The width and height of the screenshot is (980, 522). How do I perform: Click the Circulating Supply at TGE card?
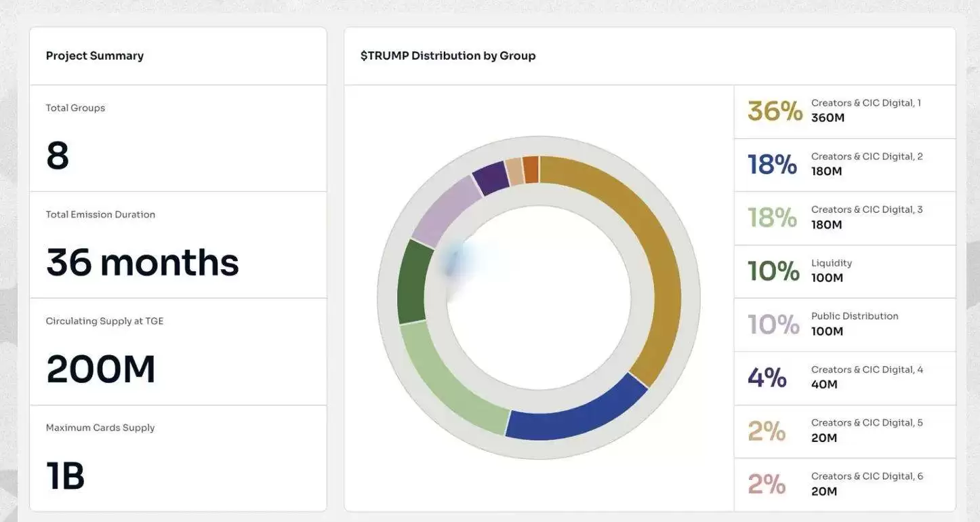pos(178,352)
